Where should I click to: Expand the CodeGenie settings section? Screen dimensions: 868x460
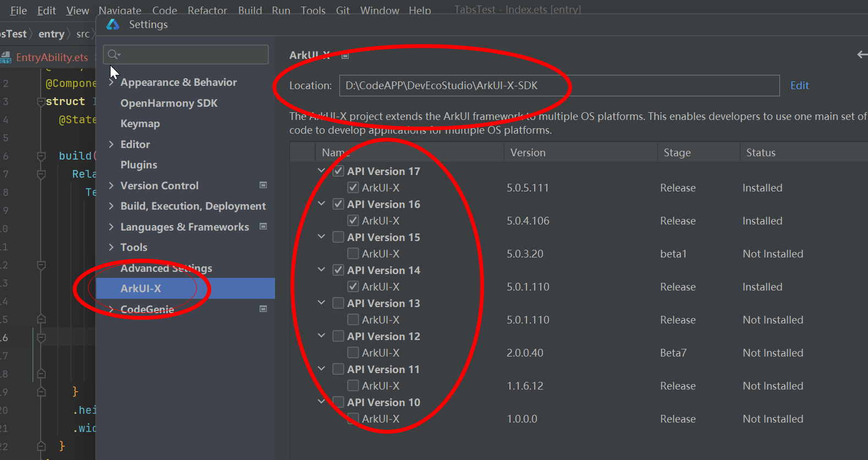coord(111,309)
